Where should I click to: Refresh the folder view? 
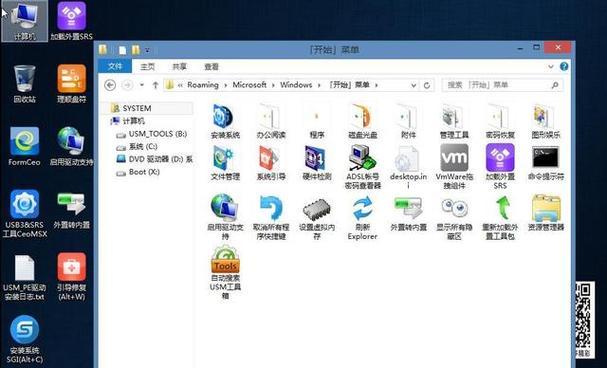click(x=427, y=85)
